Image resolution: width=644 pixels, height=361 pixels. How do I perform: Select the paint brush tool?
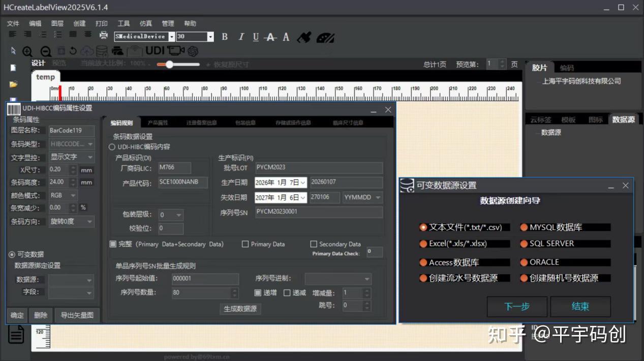tap(304, 37)
